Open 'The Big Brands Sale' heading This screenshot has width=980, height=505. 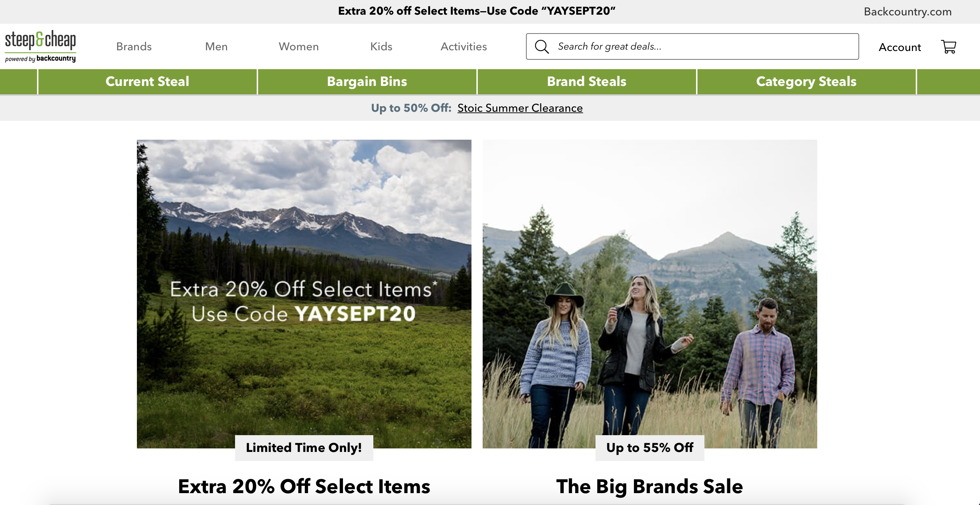[650, 487]
